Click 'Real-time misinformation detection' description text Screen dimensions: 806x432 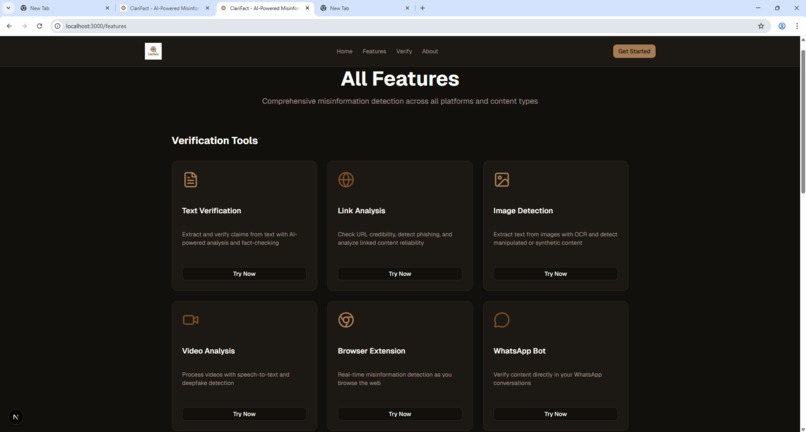pos(395,379)
